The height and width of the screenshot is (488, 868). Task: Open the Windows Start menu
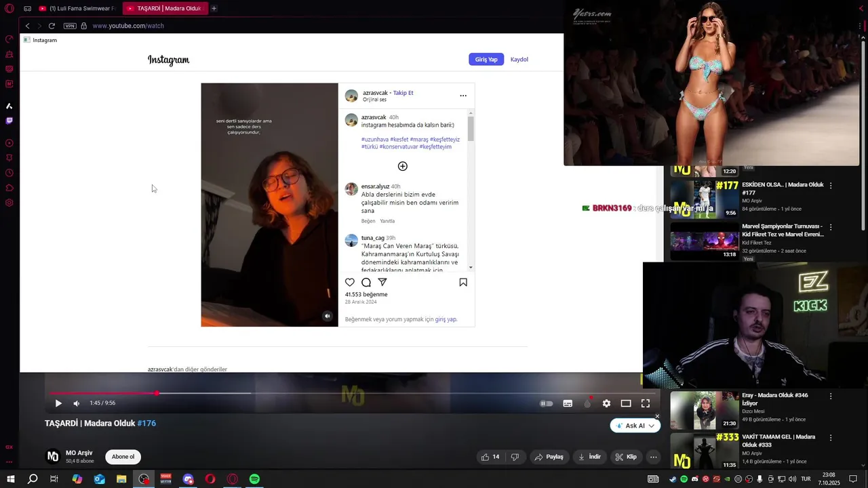pos(10,479)
